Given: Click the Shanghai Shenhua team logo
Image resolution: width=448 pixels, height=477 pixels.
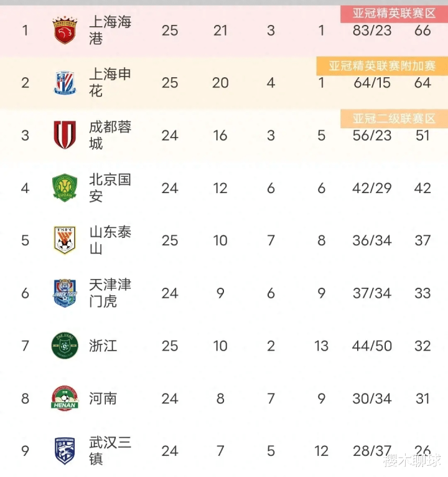Looking at the screenshot, I should [x=65, y=83].
